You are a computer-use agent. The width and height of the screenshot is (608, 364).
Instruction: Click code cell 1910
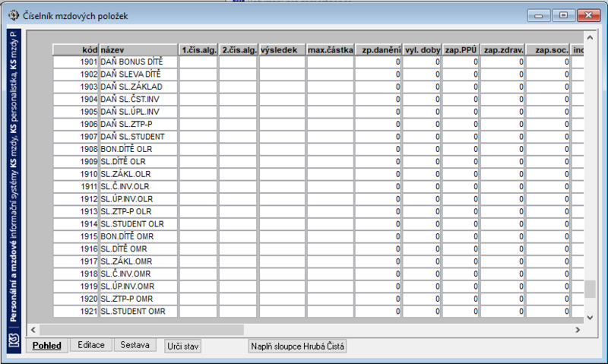[x=75, y=174]
